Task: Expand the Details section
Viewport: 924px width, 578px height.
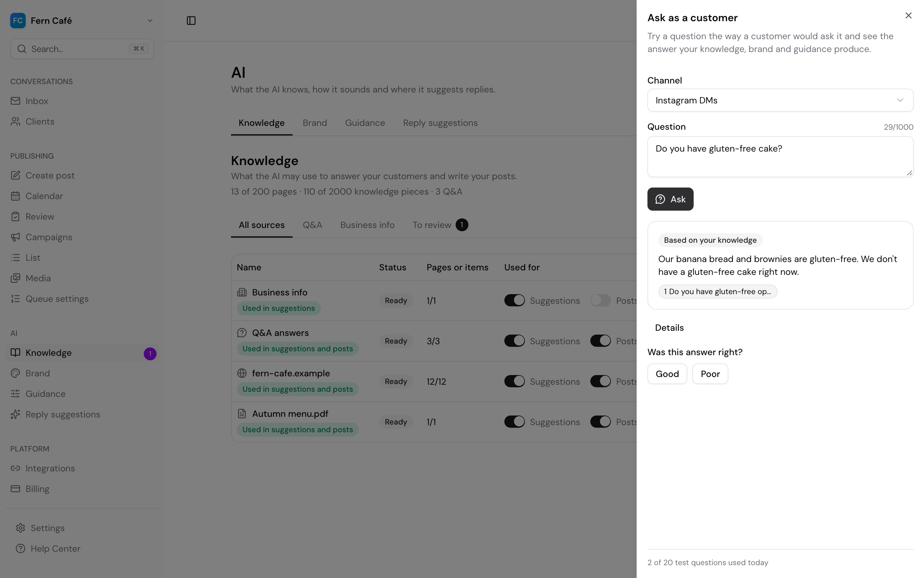Action: pos(669,328)
